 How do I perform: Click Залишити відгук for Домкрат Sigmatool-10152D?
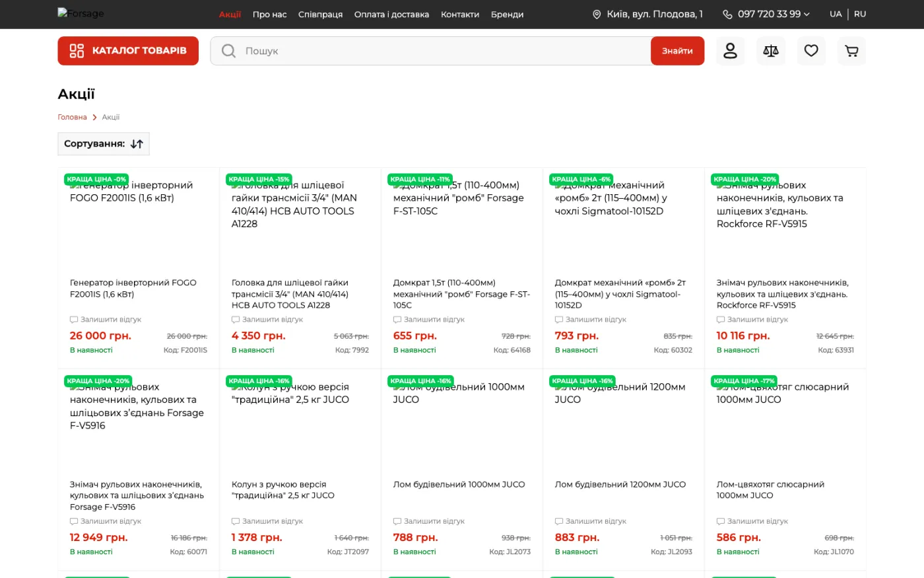596,320
